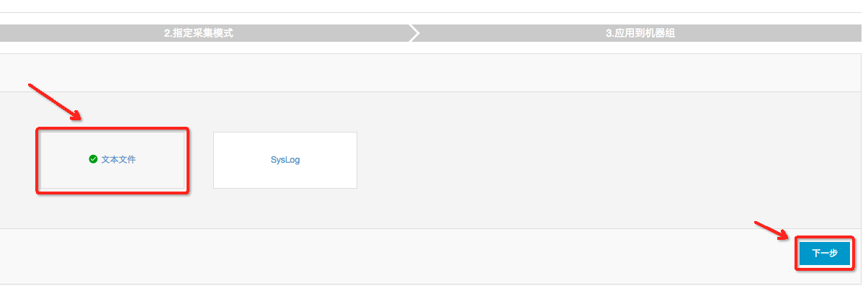Click the red arrow pointing at 下一步

point(774,230)
